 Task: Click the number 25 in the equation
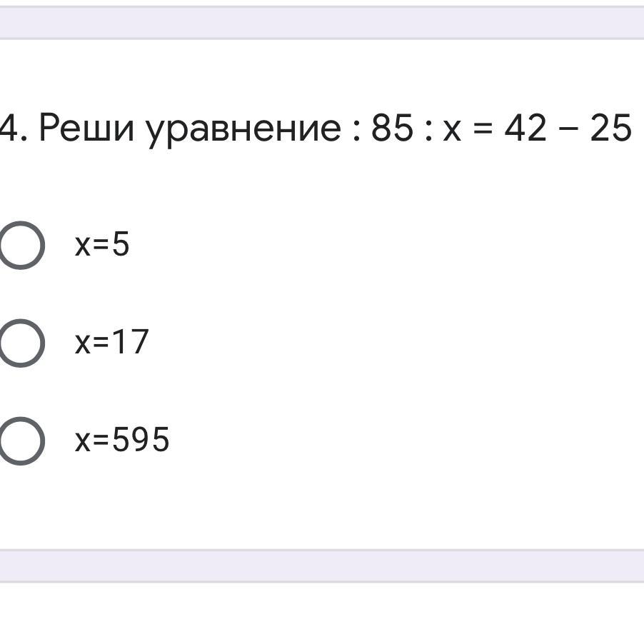tap(610, 129)
